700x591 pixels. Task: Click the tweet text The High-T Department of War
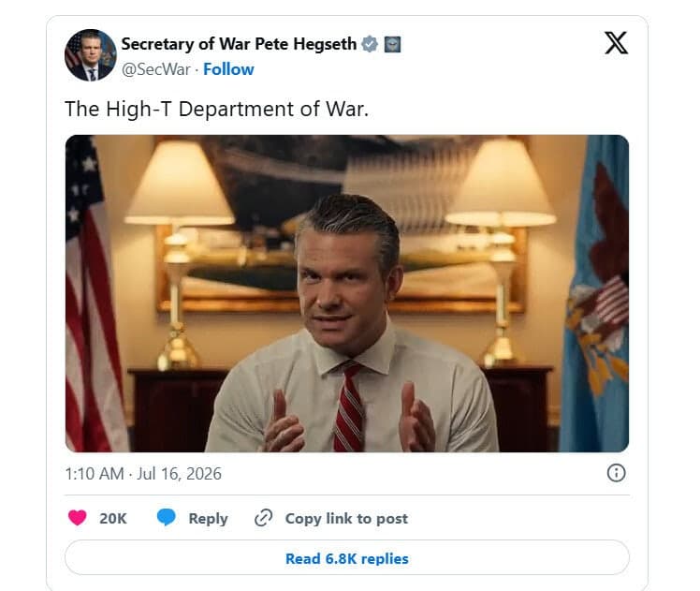coord(217,109)
